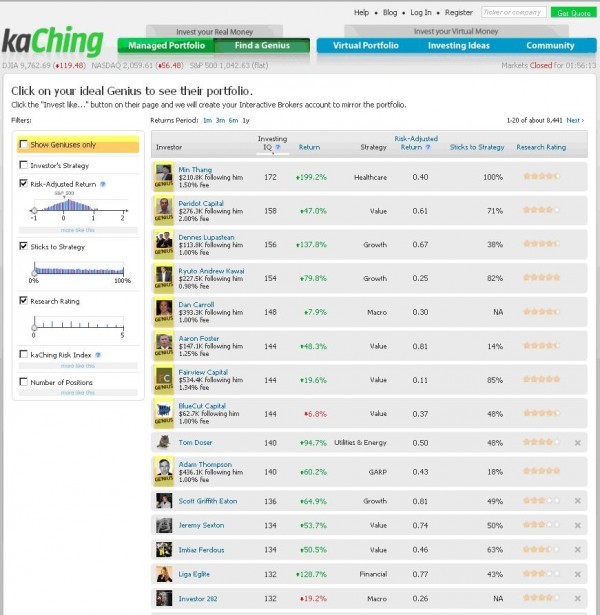
Task: Check the kaChing Risk Index filter
Action: (x=24, y=354)
